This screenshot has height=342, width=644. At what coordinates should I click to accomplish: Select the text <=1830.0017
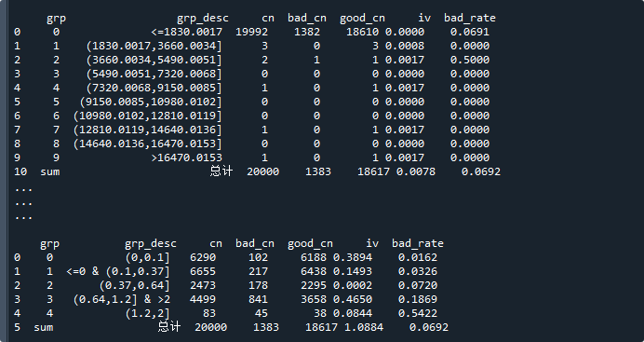click(187, 32)
